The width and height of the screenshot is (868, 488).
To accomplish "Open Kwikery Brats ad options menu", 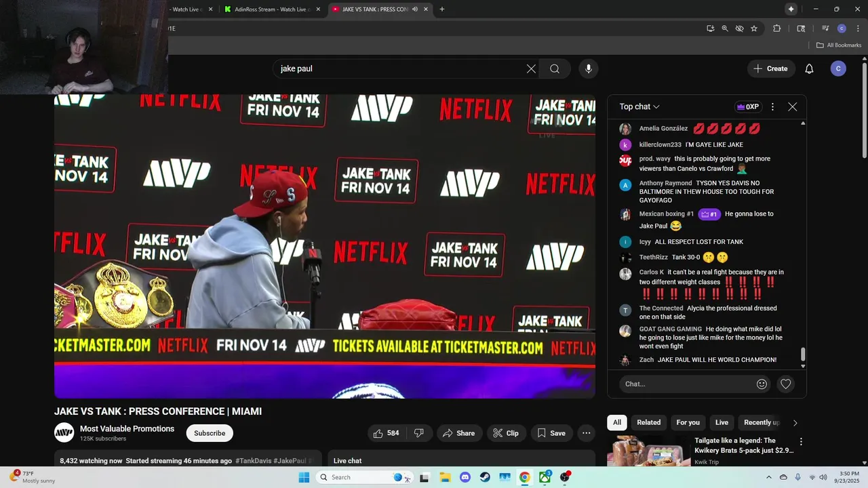I will [x=801, y=441].
